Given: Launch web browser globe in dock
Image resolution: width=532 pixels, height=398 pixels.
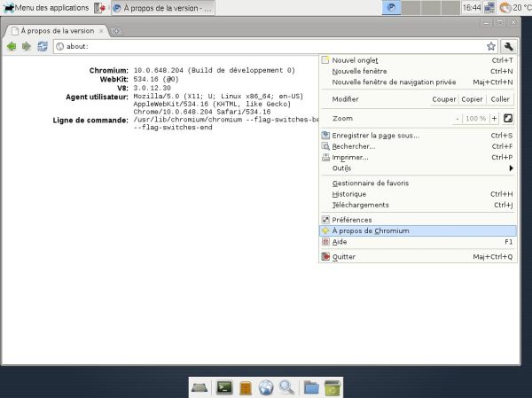Looking at the screenshot, I should tap(266, 388).
